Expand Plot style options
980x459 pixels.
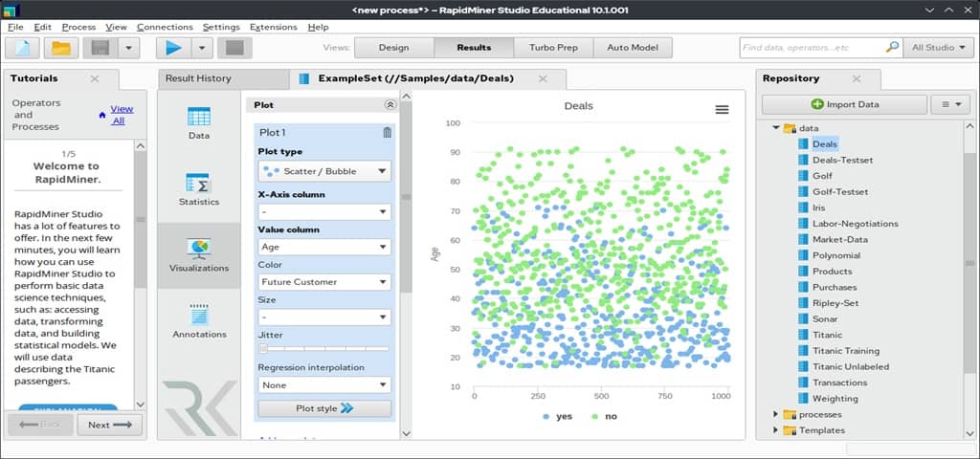click(x=324, y=408)
